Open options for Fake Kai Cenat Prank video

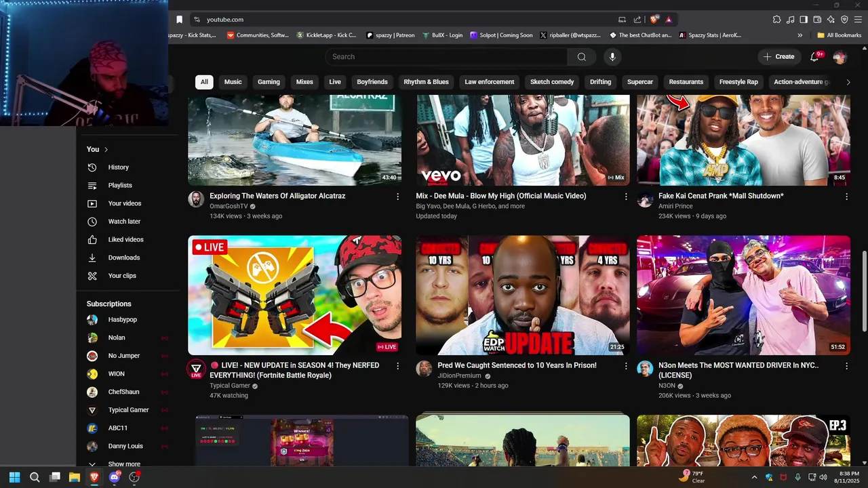(846, 197)
